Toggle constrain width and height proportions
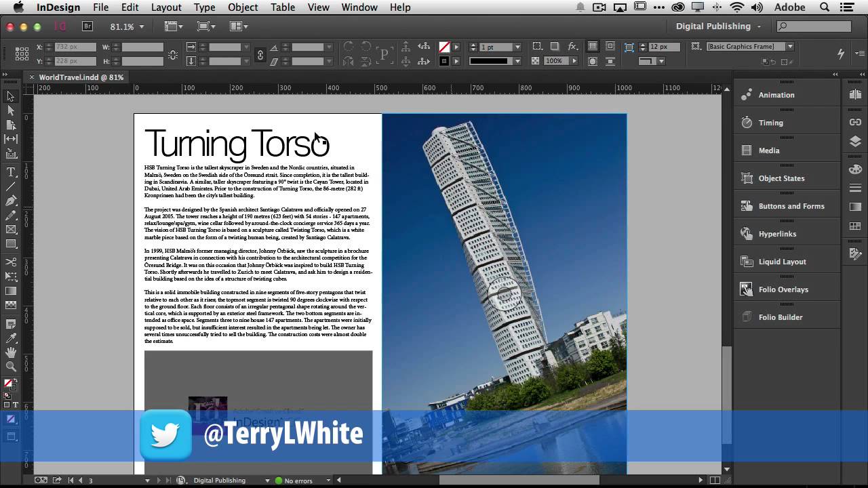This screenshot has height=488, width=868. tap(172, 54)
